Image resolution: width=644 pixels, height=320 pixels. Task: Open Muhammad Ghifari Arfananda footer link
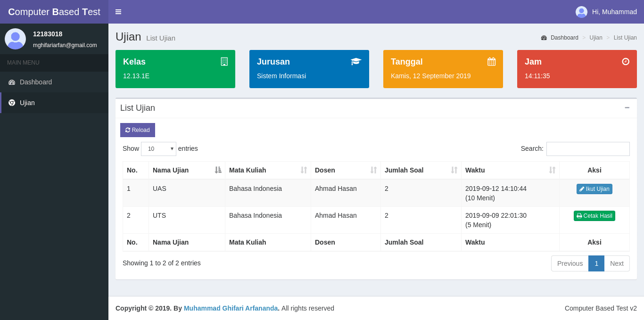[231, 308]
